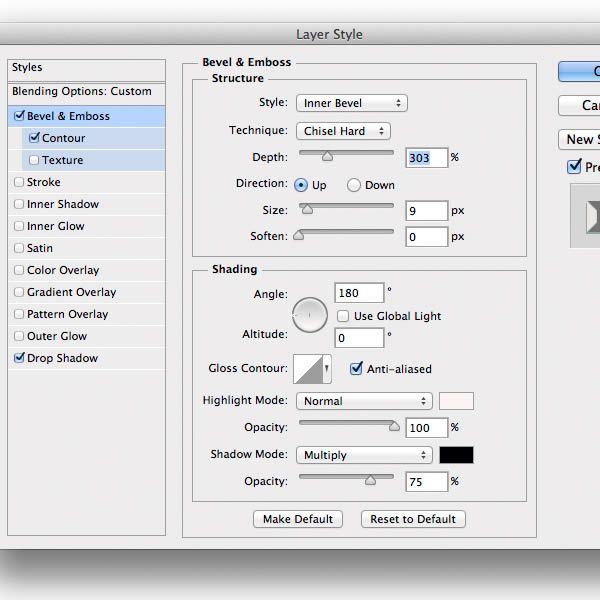Open the Outer Glow settings row

tap(86, 336)
